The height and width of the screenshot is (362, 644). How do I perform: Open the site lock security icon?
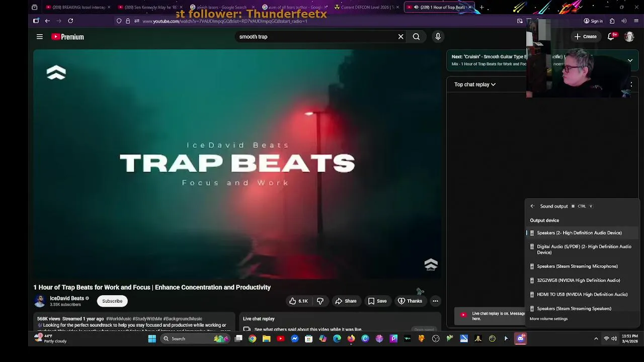coord(128,21)
